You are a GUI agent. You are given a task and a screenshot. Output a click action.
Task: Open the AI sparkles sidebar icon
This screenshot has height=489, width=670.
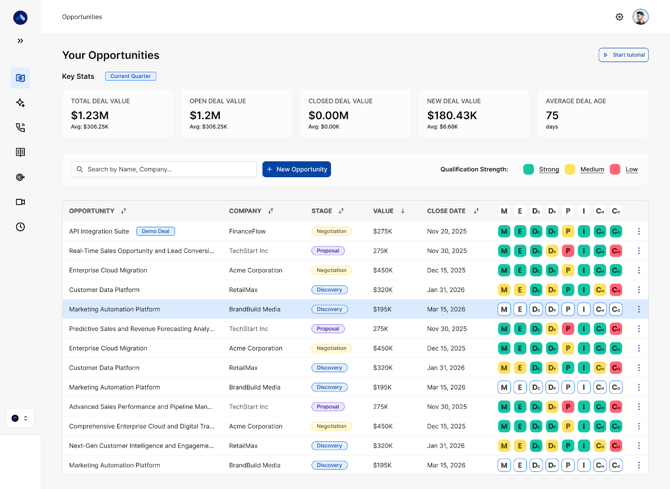[x=20, y=103]
